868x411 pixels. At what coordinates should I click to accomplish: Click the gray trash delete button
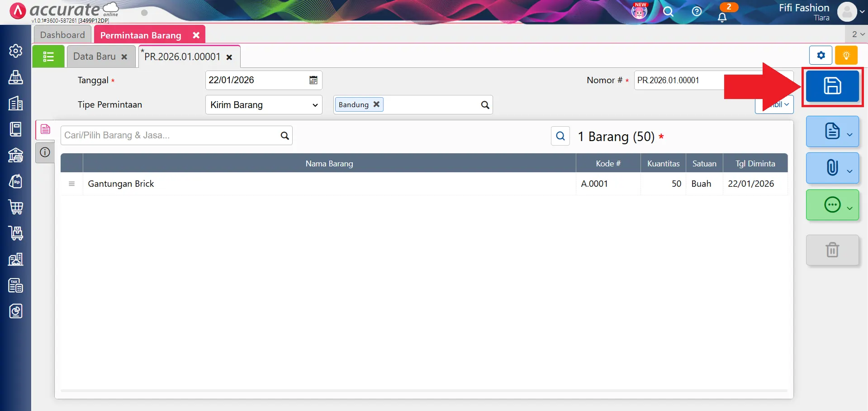pos(832,250)
